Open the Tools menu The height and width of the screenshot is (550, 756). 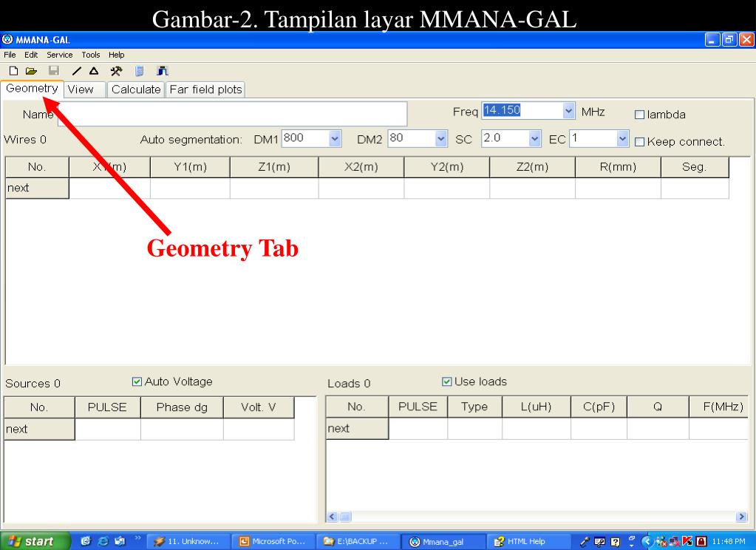click(91, 55)
